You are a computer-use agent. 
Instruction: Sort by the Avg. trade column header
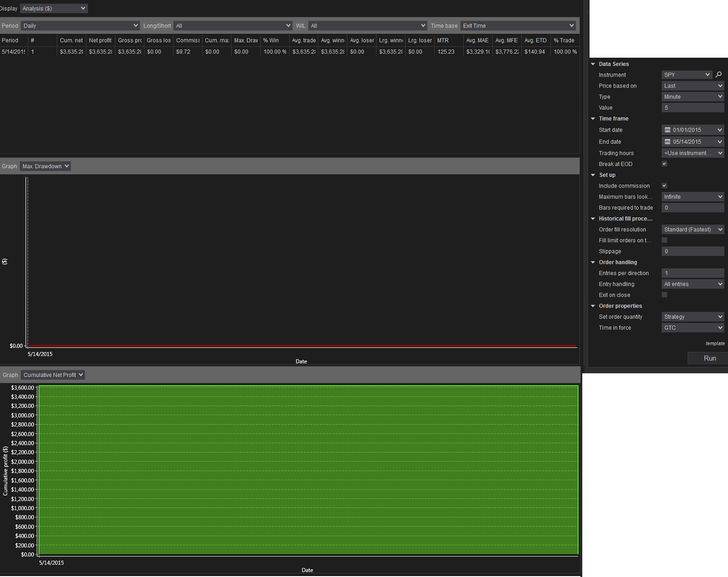point(304,40)
